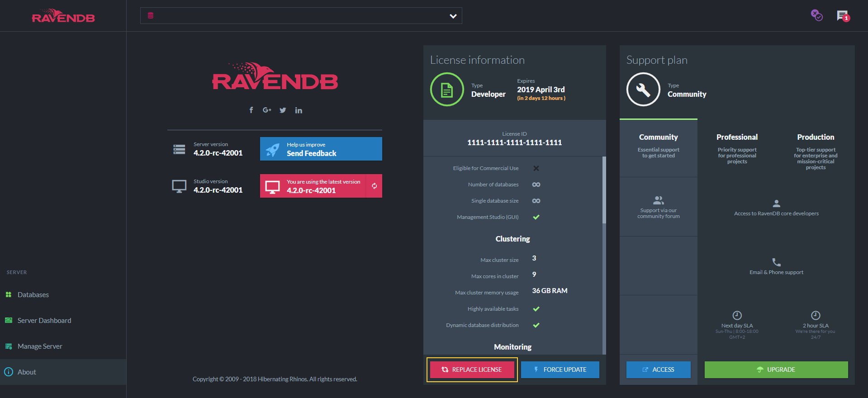Open the cluster connection status icon

[x=816, y=15]
